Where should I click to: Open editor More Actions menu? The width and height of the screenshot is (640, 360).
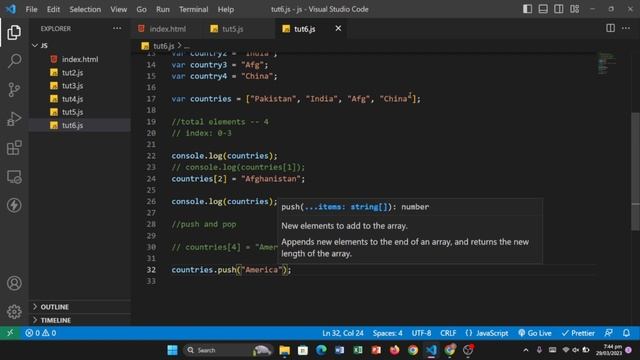point(626,28)
